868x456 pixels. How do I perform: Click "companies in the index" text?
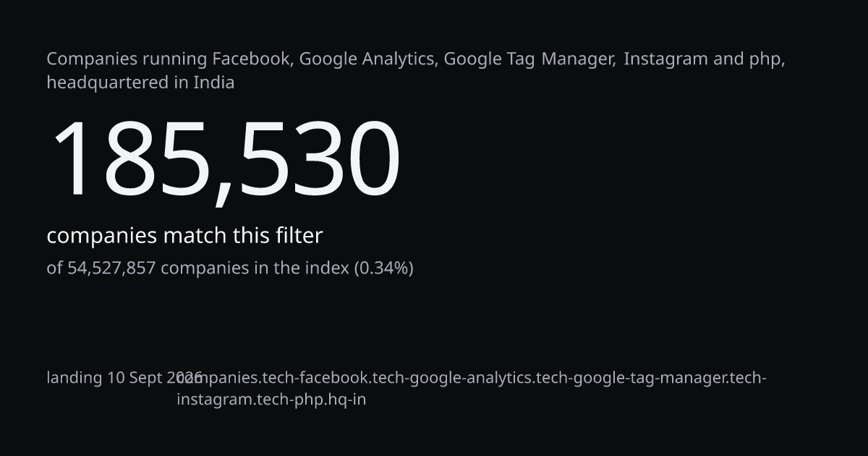coord(255,269)
